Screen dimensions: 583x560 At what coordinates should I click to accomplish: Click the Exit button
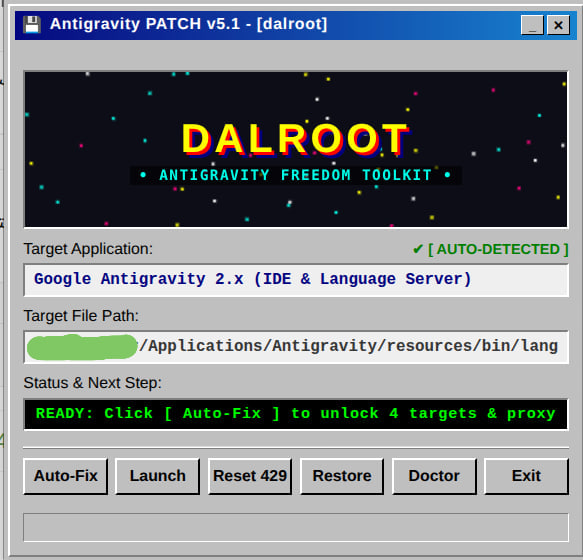tap(526, 476)
